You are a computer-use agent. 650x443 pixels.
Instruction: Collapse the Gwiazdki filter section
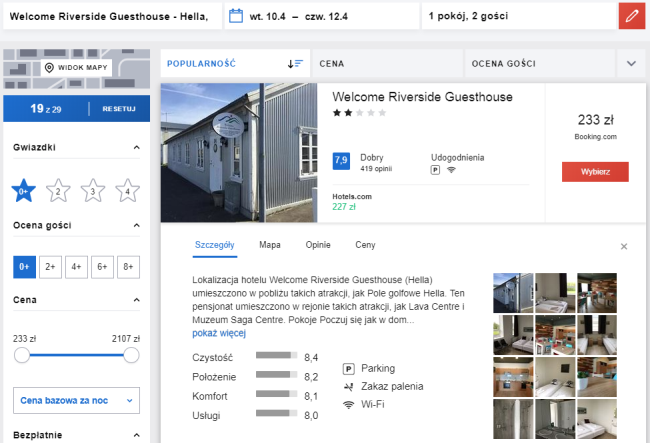136,147
